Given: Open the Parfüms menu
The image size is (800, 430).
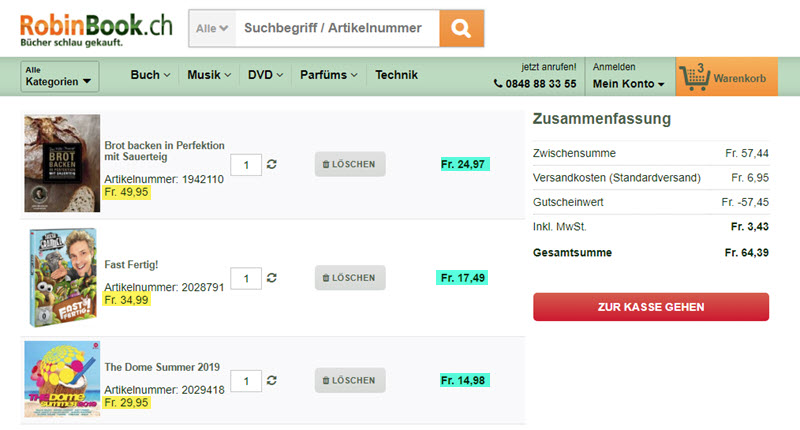Looking at the screenshot, I should [328, 75].
